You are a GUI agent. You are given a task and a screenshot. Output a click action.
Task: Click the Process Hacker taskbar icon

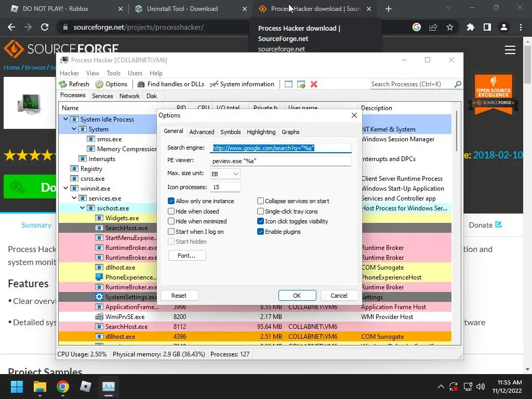109,387
